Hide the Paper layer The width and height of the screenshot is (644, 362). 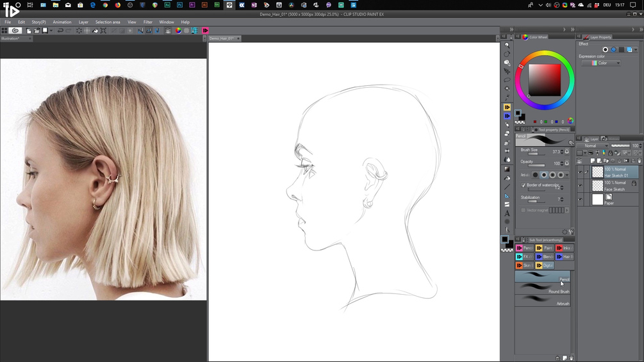coord(580,199)
